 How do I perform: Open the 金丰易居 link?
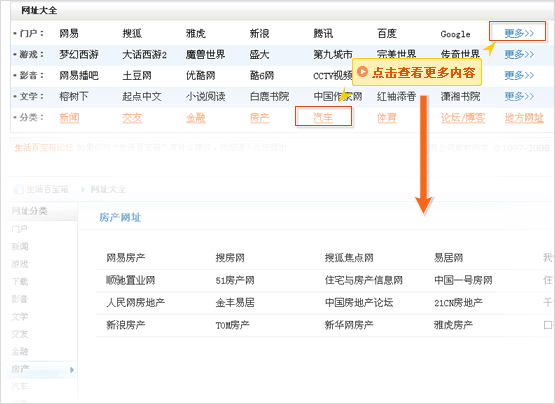tap(235, 302)
